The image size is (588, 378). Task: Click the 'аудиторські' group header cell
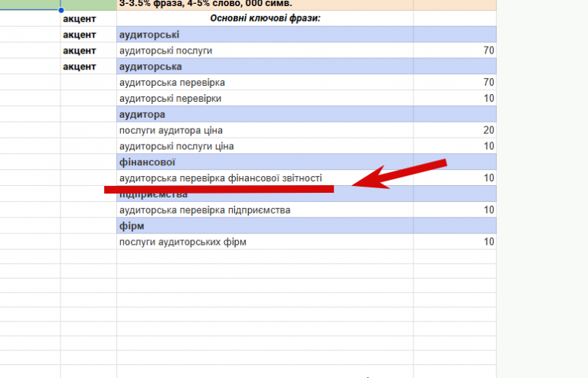tap(265, 34)
